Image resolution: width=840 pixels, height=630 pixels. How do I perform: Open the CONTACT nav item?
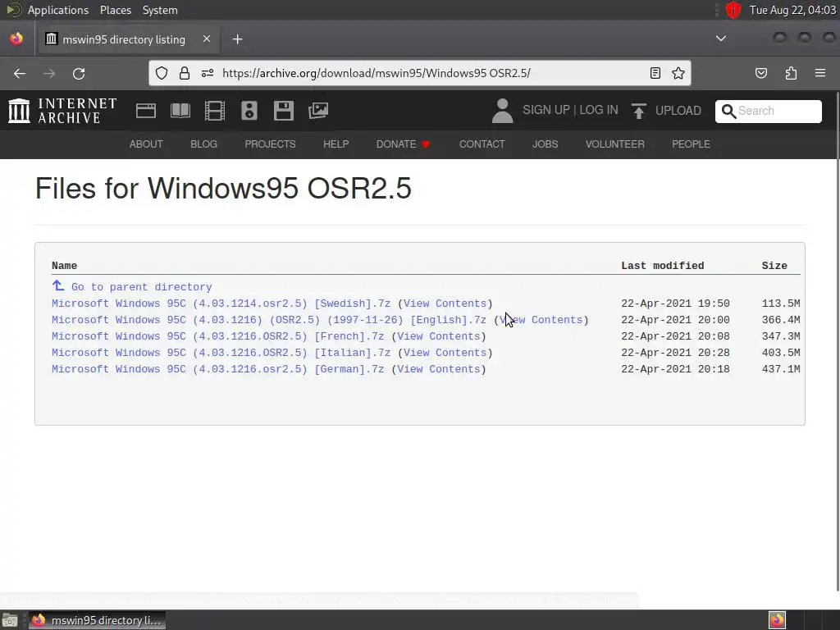482,144
